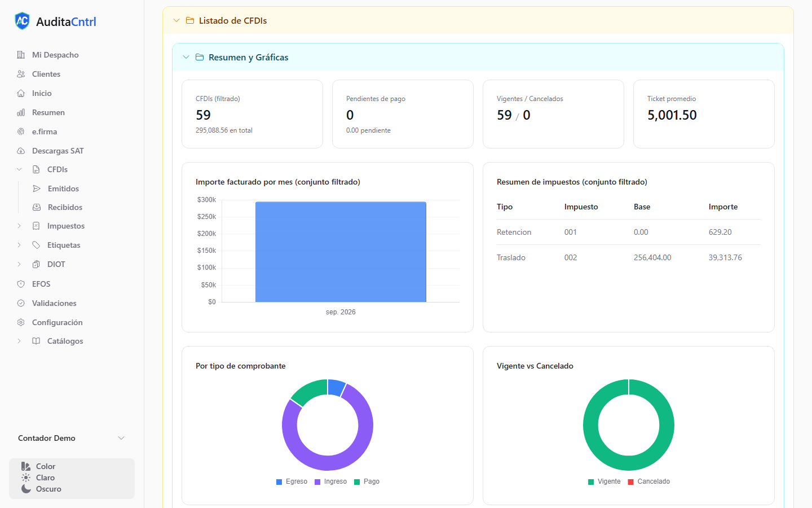Viewport: 812px width, 508px height.
Task: Expand the Catálogos sidebar submenu chevron
Action: pyautogui.click(x=19, y=341)
